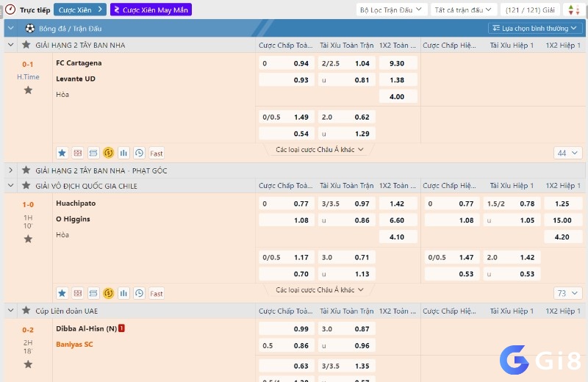
Task: Click red card icon beside Dibba Al-Hisn (N)
Action: coord(121,328)
